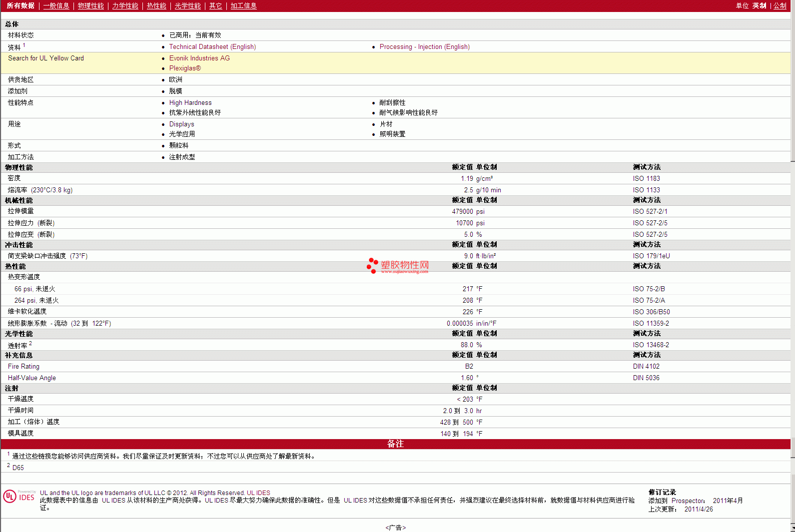
Task: Click the footnote 1 marker beside 资料
Action: pos(24,45)
